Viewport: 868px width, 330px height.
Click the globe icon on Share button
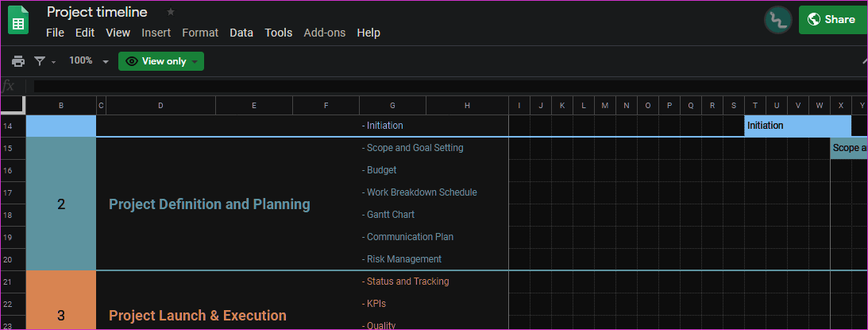814,20
